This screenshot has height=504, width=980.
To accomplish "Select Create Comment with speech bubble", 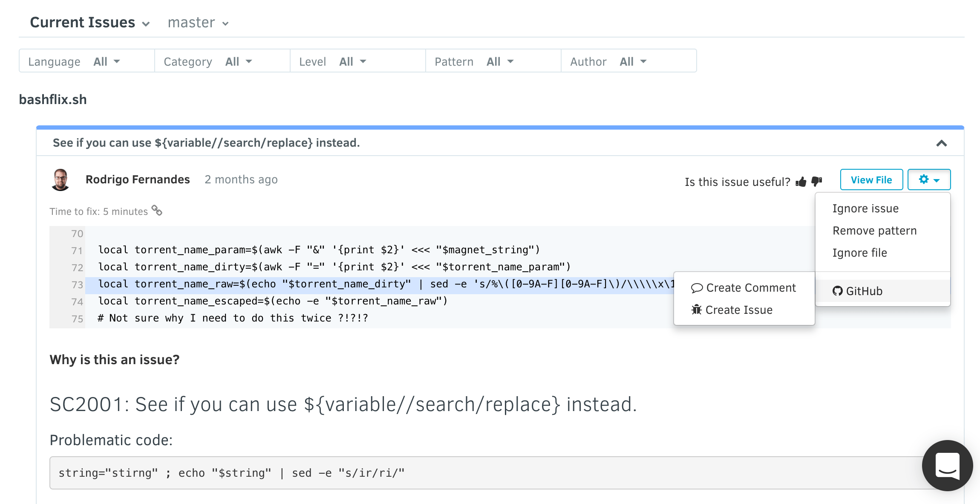I will click(744, 288).
